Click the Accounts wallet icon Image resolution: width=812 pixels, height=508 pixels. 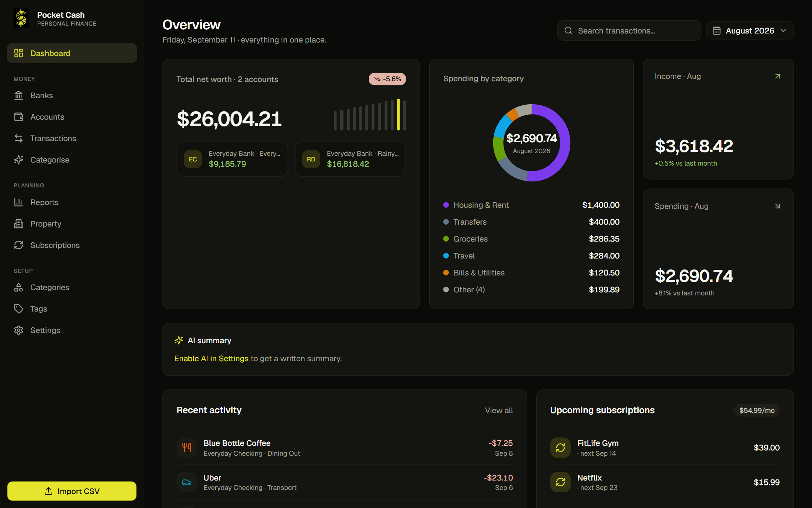(18, 117)
